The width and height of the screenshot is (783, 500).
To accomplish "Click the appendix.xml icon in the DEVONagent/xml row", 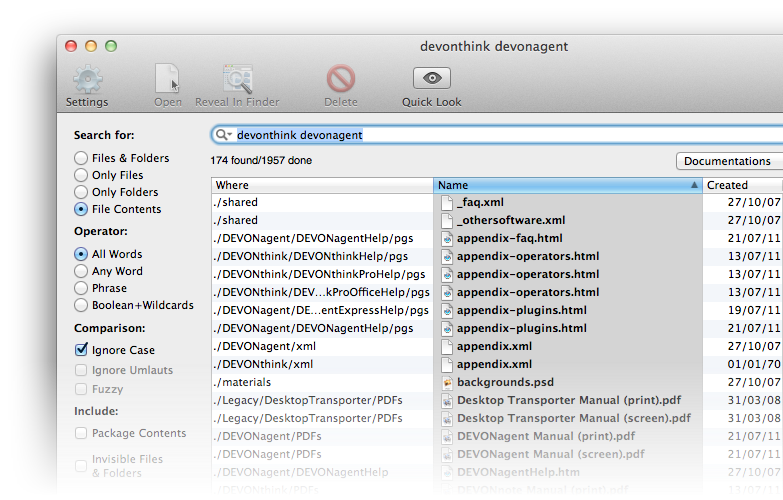I will coord(447,346).
